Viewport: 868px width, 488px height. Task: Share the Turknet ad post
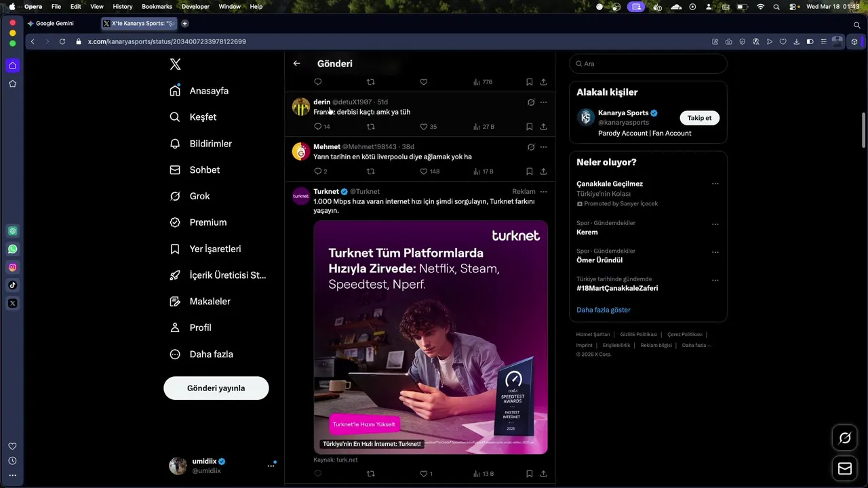tap(543, 474)
